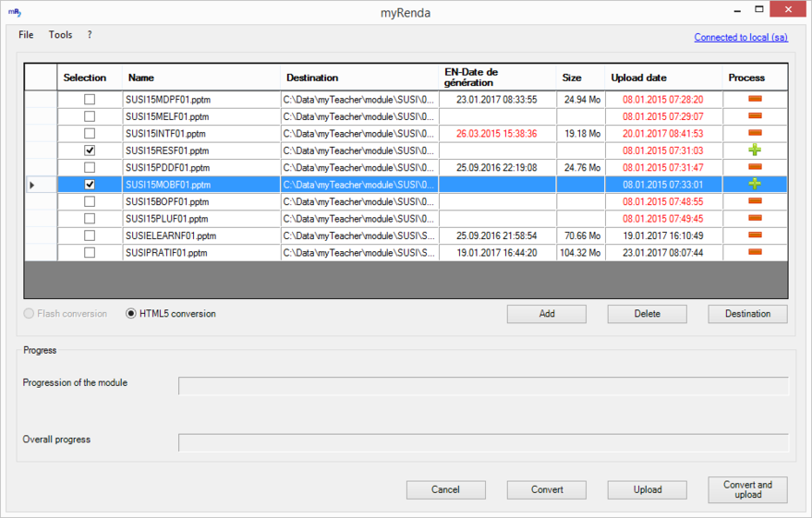Viewport: 812px width, 518px height.
Task: Click the orange minus icon for SUSI15INTF01.pptm
Action: click(x=755, y=134)
